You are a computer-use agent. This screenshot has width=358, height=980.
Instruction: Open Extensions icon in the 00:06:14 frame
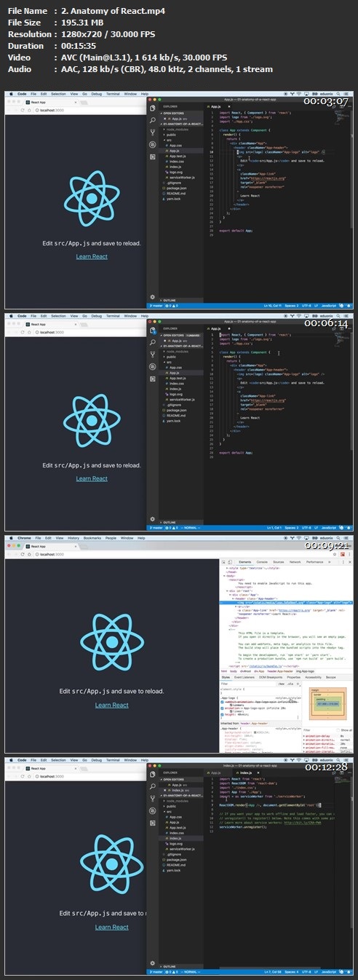click(153, 379)
